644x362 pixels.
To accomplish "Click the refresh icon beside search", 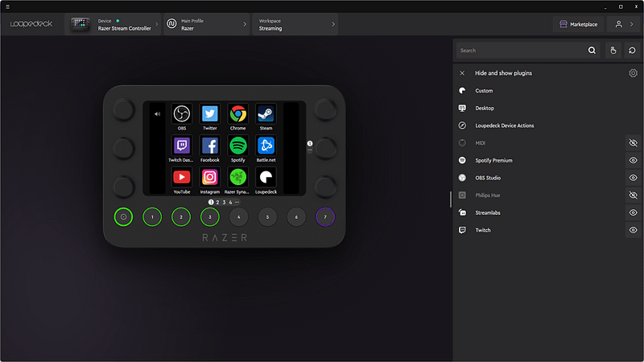I will tap(632, 51).
